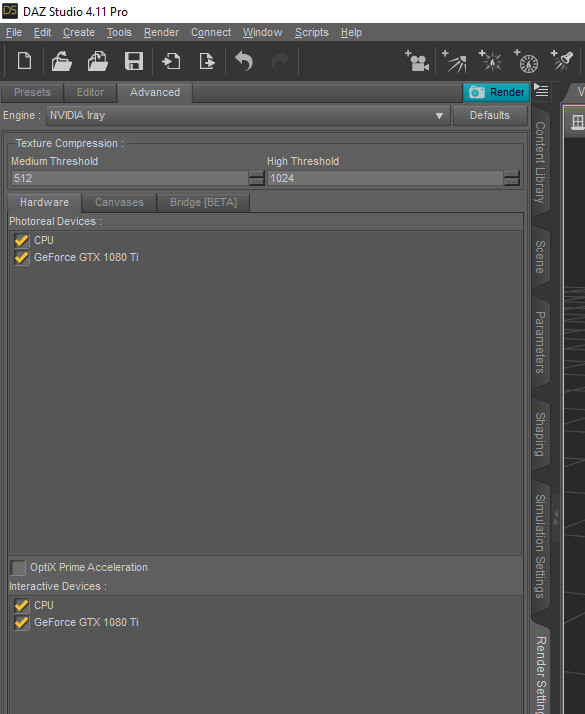Create a new camera with the camera icon

click(x=417, y=61)
